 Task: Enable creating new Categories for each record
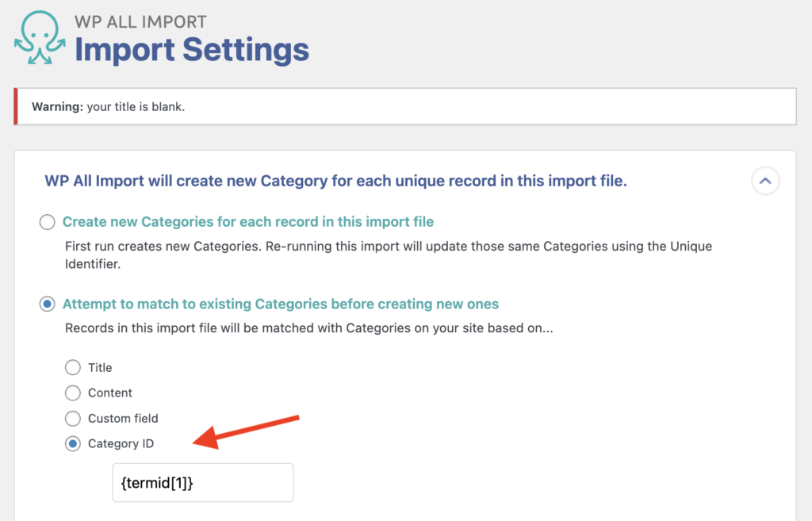coord(47,222)
